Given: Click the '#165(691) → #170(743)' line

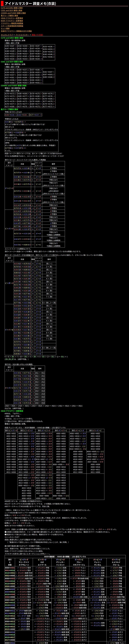Looking at the screenshot, I should [x=15, y=122].
